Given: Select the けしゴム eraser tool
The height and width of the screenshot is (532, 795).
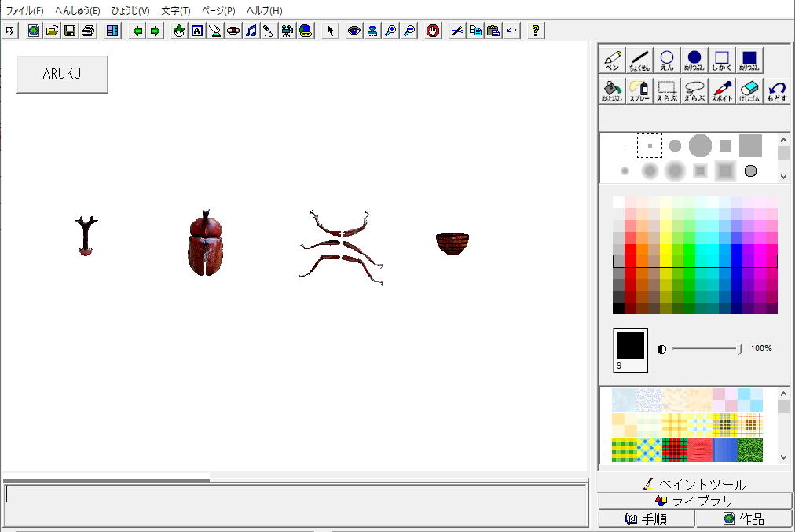Looking at the screenshot, I should coord(749,92).
